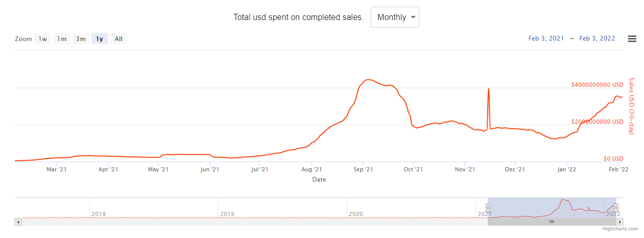
Task: Click the November 2021 spike on line
Action: [x=488, y=90]
